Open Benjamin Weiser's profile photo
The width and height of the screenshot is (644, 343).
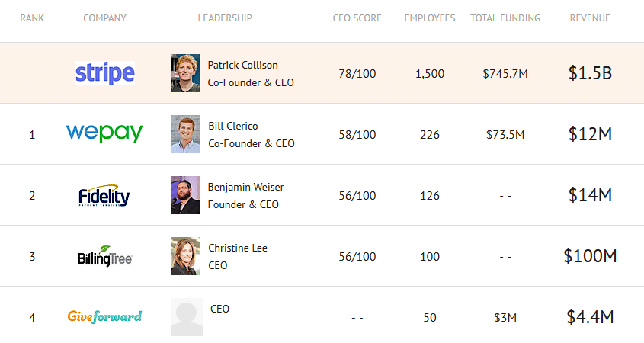[x=185, y=195]
